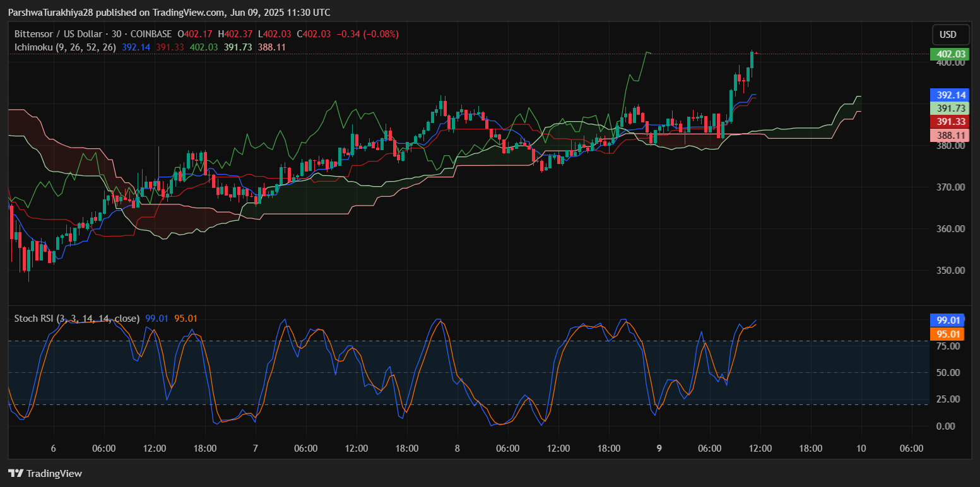The width and height of the screenshot is (980, 487).
Task: Click the blue 99.01 Stoch RSI axis label
Action: pos(948,320)
